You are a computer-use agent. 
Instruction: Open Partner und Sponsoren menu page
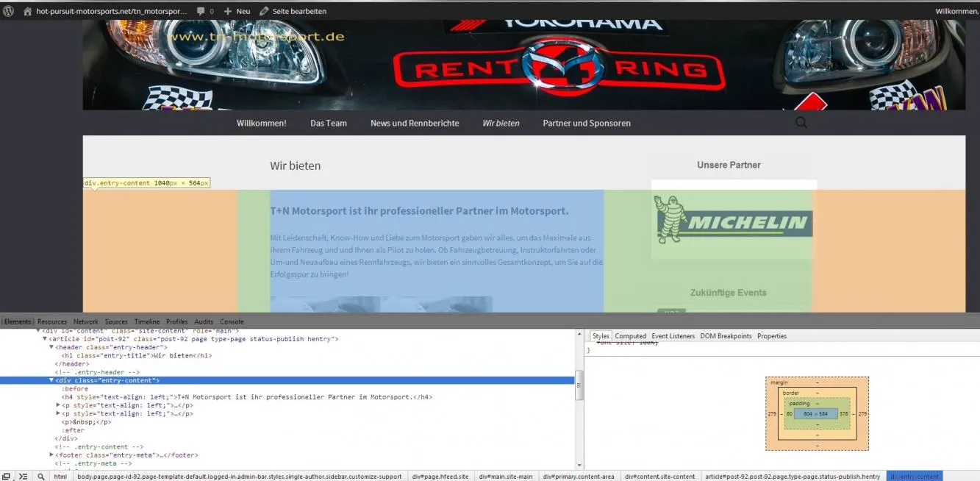587,123
